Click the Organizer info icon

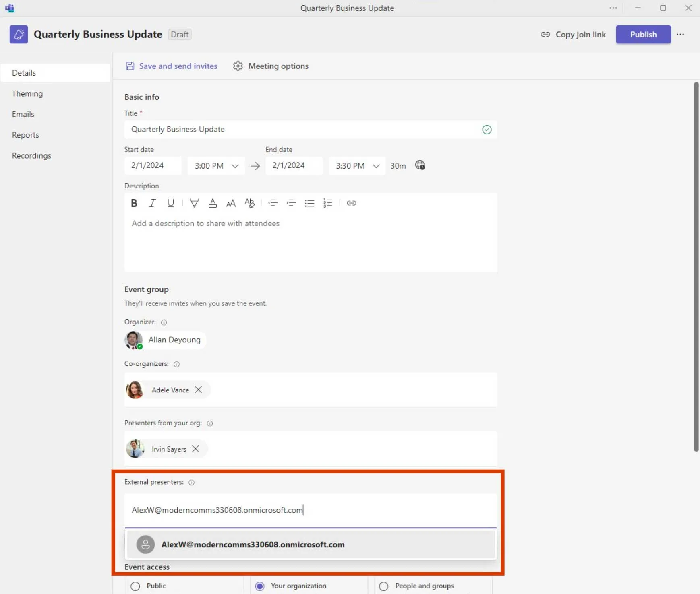[x=164, y=322]
